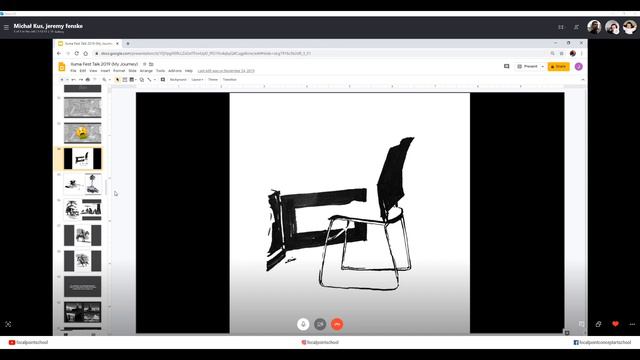Click the Background toolbar button
640x360 pixels.
click(x=178, y=80)
